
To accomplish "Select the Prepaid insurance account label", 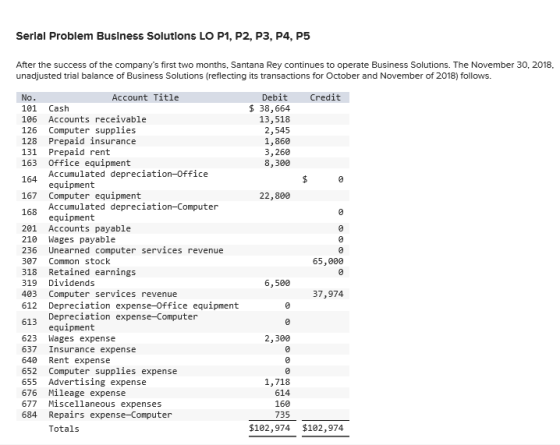I will (x=92, y=141).
